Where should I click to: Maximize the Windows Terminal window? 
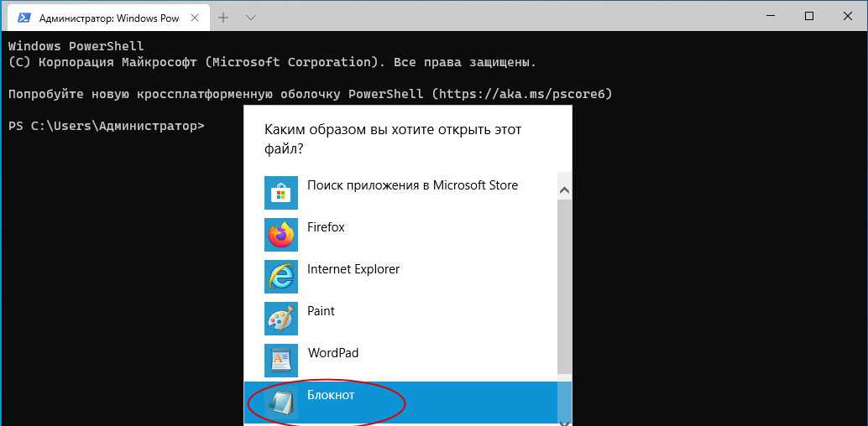pyautogui.click(x=808, y=16)
